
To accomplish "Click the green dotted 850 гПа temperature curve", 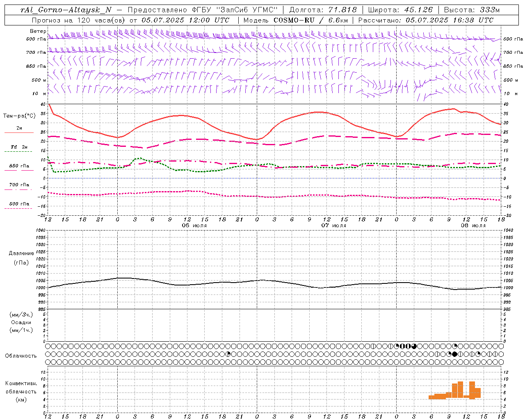I will click(274, 165).
